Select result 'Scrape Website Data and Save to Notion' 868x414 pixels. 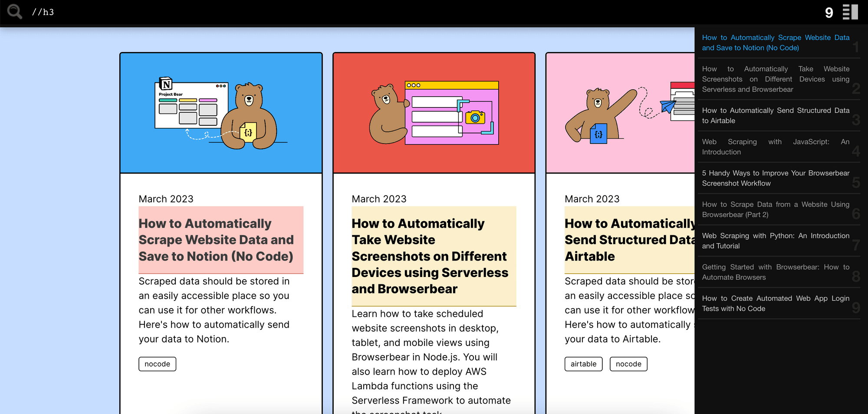tap(776, 42)
